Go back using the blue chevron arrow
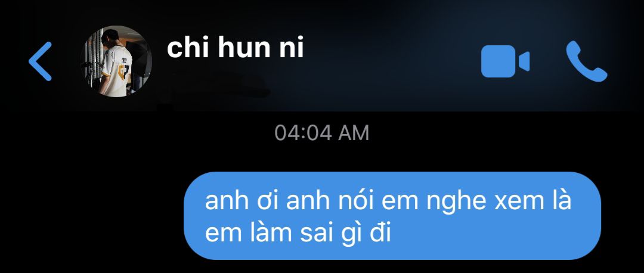644x273 pixels. (x=41, y=61)
